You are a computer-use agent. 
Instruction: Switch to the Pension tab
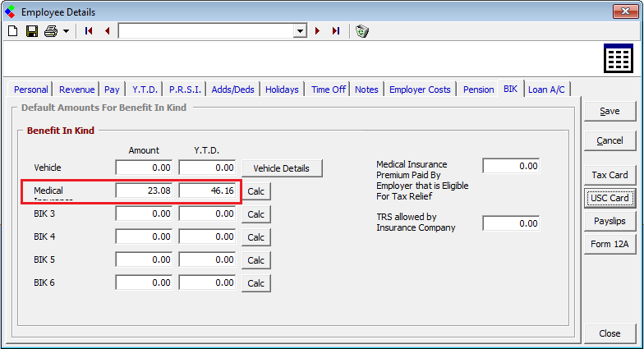[x=478, y=90]
